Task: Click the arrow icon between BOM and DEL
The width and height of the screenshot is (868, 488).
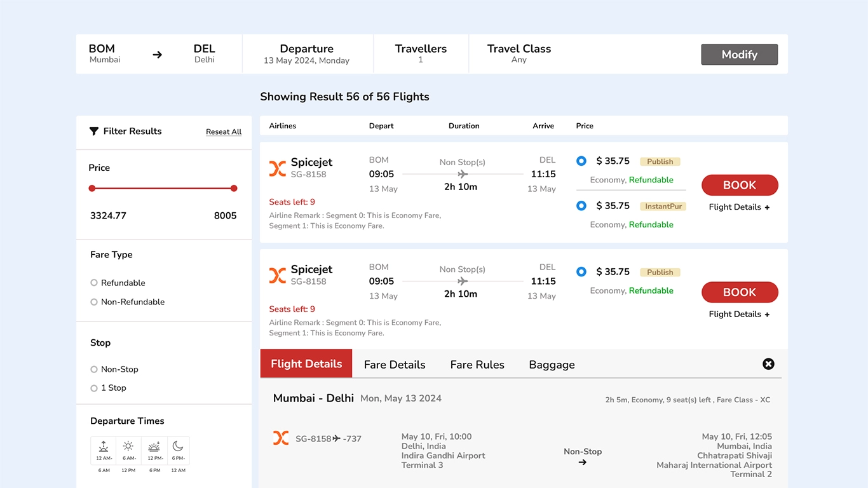Action: tap(157, 55)
